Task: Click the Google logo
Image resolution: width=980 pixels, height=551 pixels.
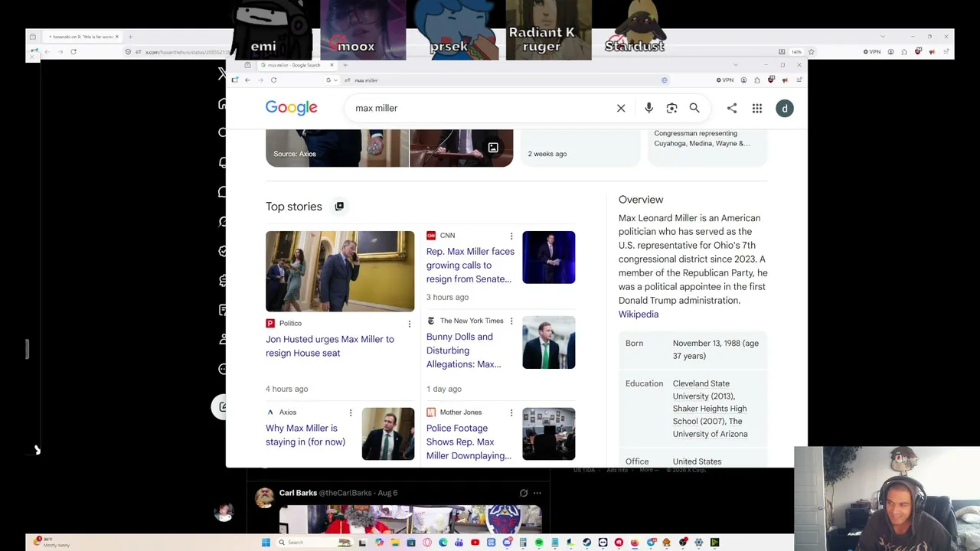Action: [292, 108]
